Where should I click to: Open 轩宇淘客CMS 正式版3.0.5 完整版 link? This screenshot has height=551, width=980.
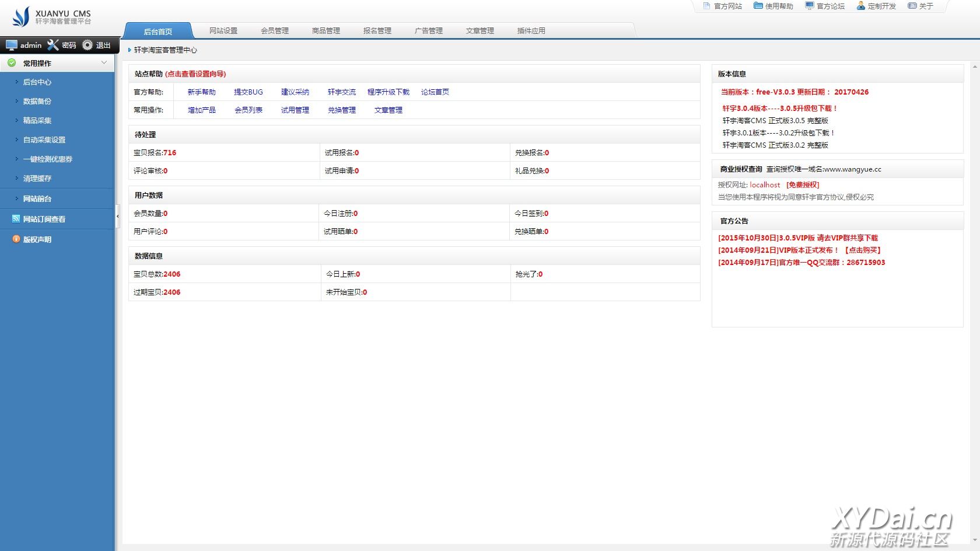(x=775, y=121)
